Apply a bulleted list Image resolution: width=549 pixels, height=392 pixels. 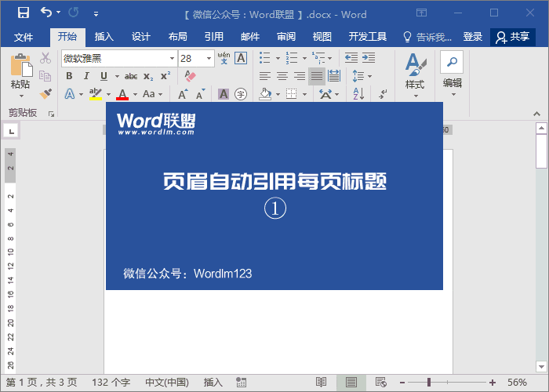[265, 58]
